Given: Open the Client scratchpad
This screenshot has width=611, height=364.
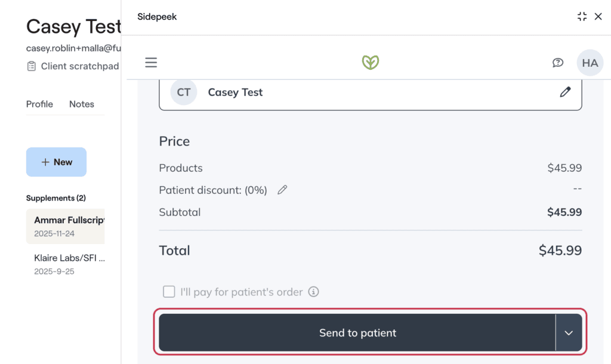Looking at the screenshot, I should 72,66.
